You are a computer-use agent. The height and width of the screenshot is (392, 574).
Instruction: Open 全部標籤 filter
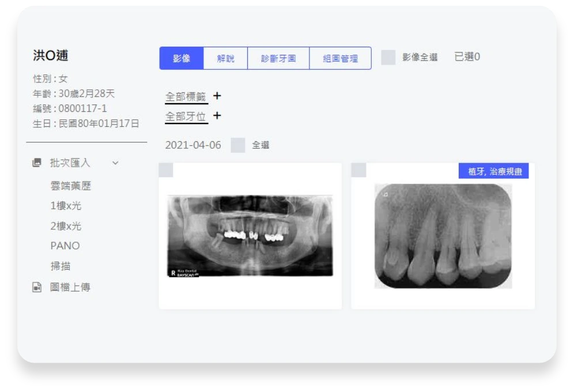point(186,97)
